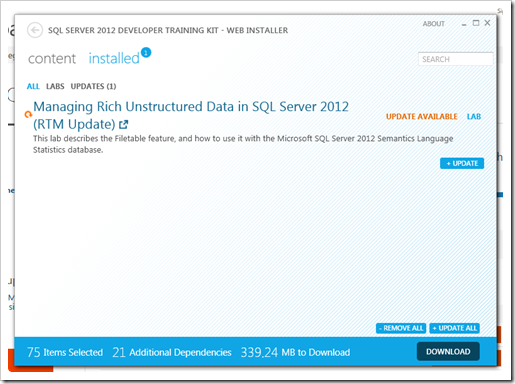This screenshot has height=384, width=515.
Task: Click the 75 Items Selected text
Action: point(65,352)
